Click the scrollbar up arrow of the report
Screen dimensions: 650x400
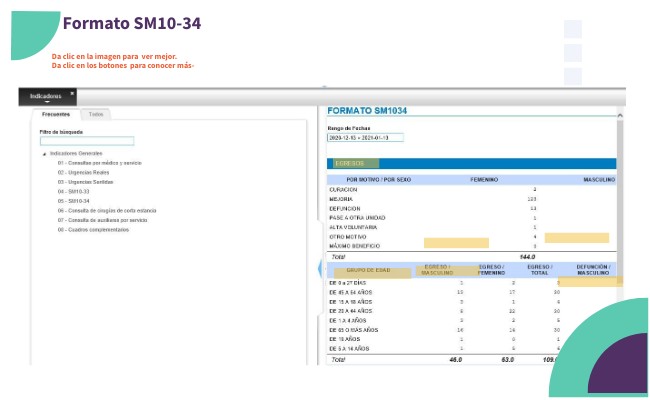tap(620, 116)
